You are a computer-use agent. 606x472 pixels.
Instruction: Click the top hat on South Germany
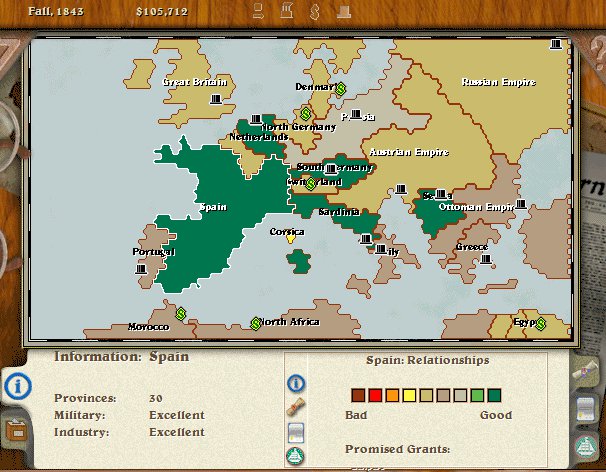[330, 169]
